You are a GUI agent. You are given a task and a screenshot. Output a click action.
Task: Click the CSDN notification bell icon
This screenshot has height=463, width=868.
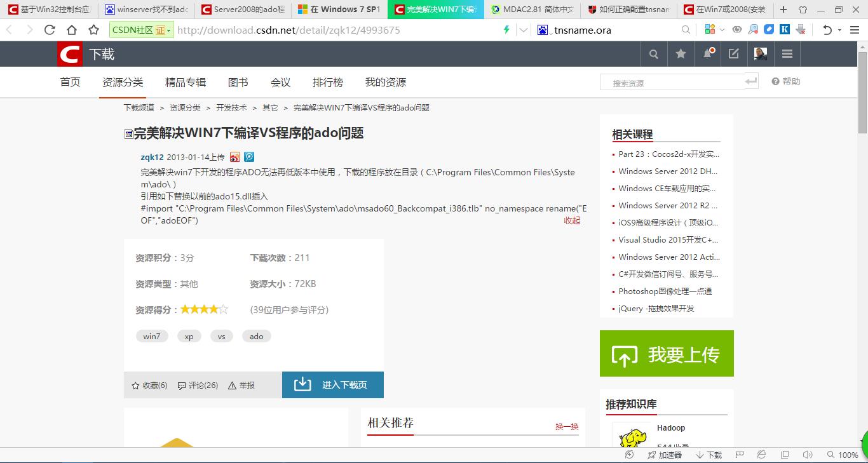pos(707,54)
